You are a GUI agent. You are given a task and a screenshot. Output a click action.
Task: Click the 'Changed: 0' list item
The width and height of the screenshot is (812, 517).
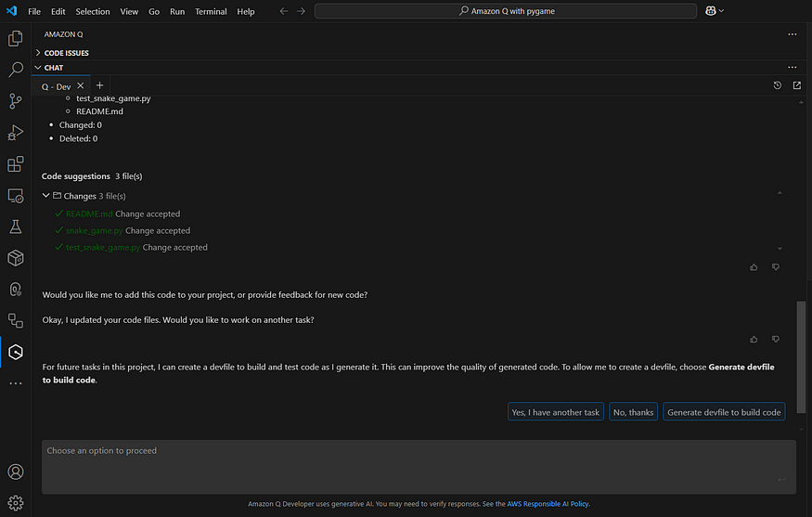coord(80,125)
